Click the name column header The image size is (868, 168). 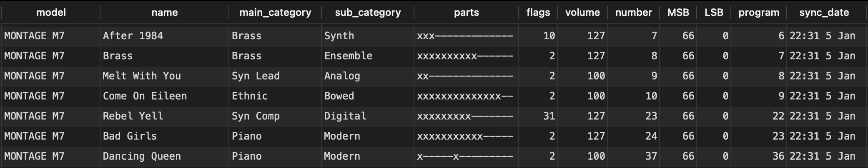tap(165, 13)
